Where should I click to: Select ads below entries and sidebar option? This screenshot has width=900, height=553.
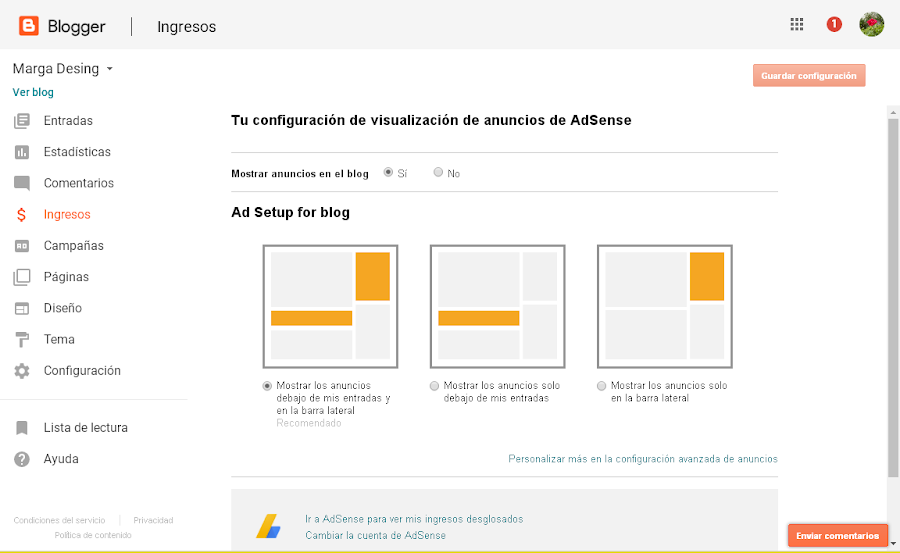pyautogui.click(x=267, y=386)
